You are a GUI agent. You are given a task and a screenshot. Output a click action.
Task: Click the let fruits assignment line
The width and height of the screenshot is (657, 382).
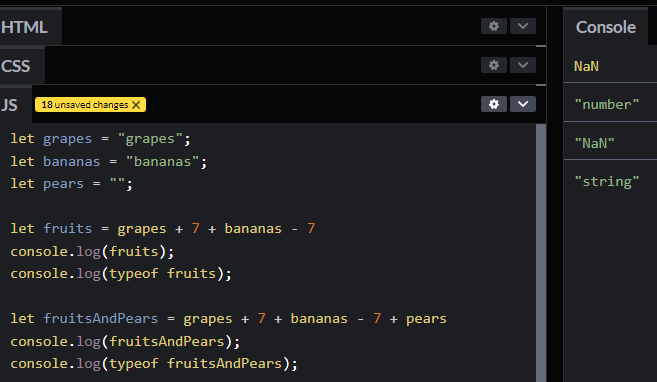163,229
